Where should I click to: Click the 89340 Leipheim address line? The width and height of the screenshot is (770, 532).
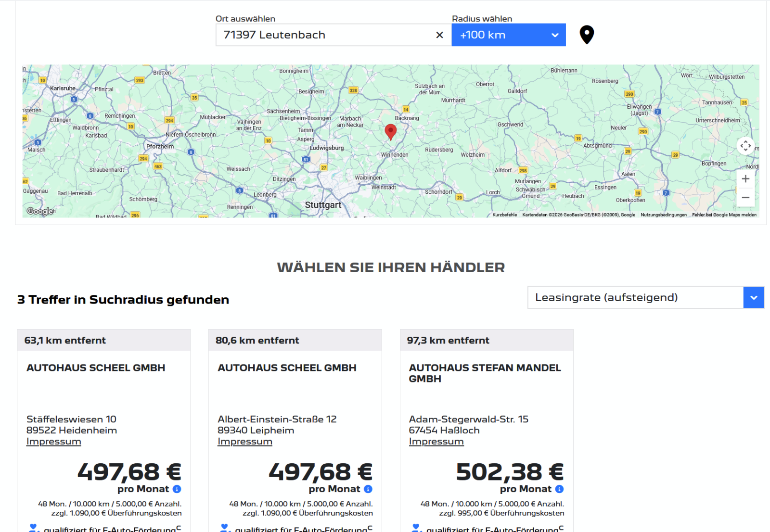click(x=256, y=431)
